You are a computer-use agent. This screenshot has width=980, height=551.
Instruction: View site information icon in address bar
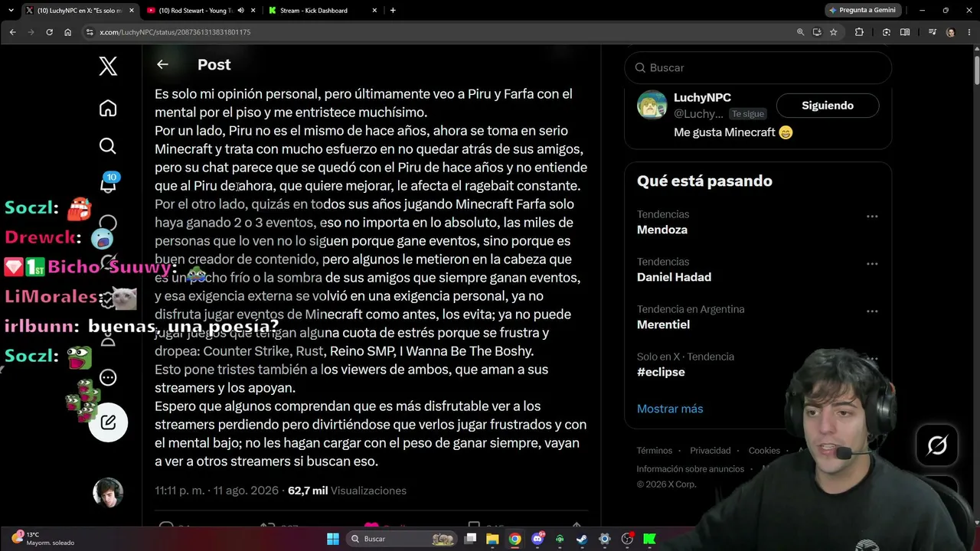click(x=90, y=32)
